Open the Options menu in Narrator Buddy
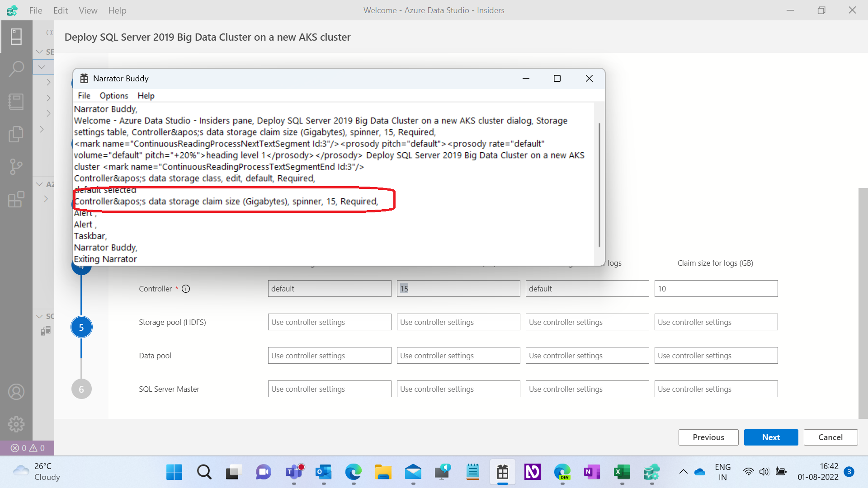 tap(113, 95)
